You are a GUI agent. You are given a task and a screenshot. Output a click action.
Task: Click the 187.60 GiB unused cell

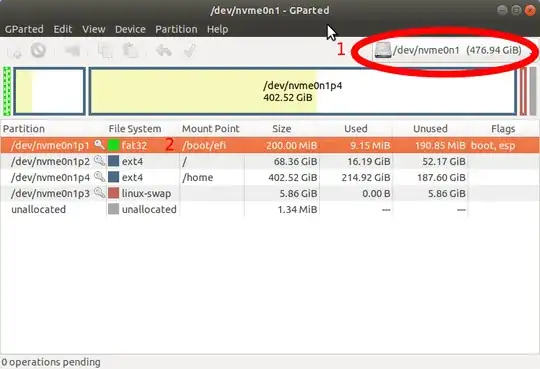click(441, 177)
